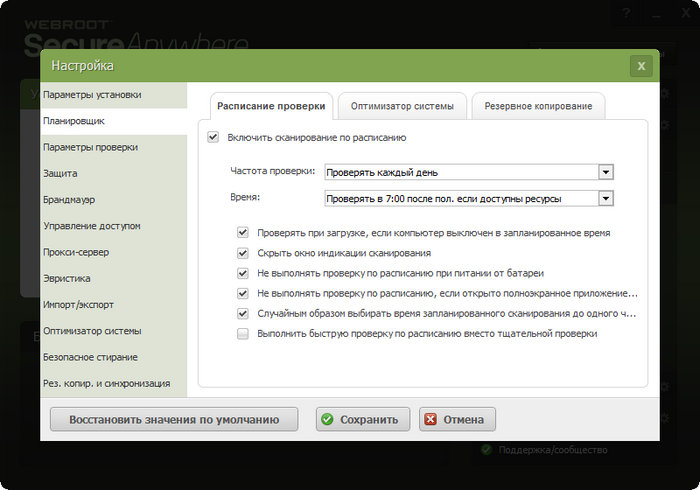The image size is (700, 490).
Task: Click Поддержка/сообщество link in background window
Action: (x=553, y=450)
